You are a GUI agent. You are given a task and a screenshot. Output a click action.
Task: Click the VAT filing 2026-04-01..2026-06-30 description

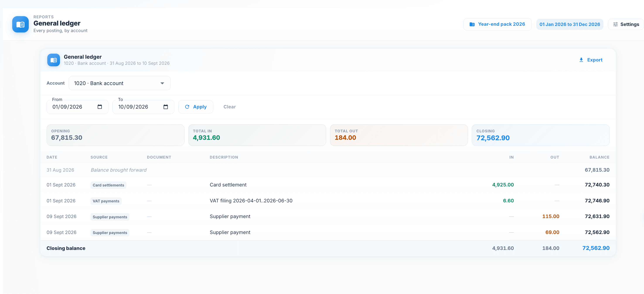coord(251,201)
